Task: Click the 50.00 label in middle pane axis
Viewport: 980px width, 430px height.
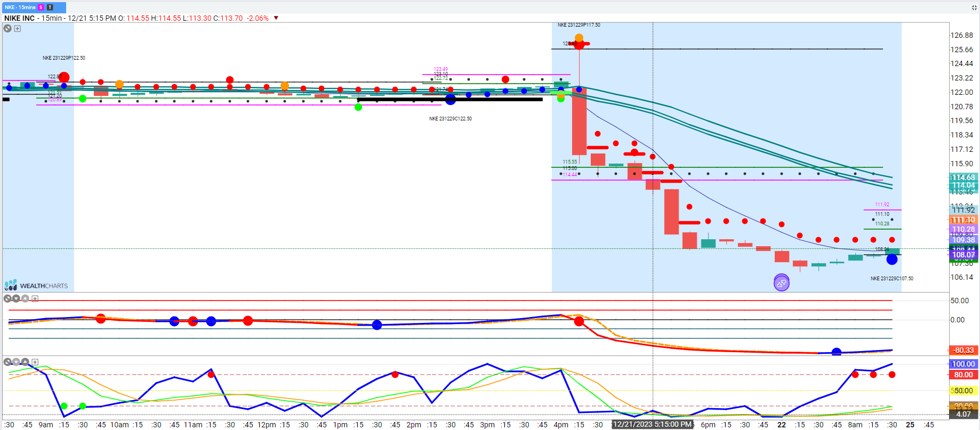Action: pos(960,301)
